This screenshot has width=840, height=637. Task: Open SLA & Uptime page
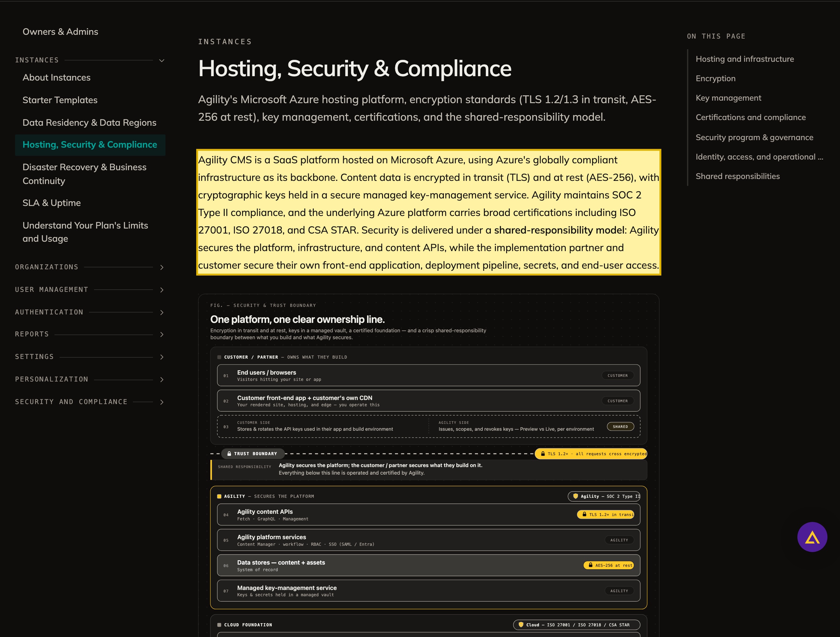(52, 203)
